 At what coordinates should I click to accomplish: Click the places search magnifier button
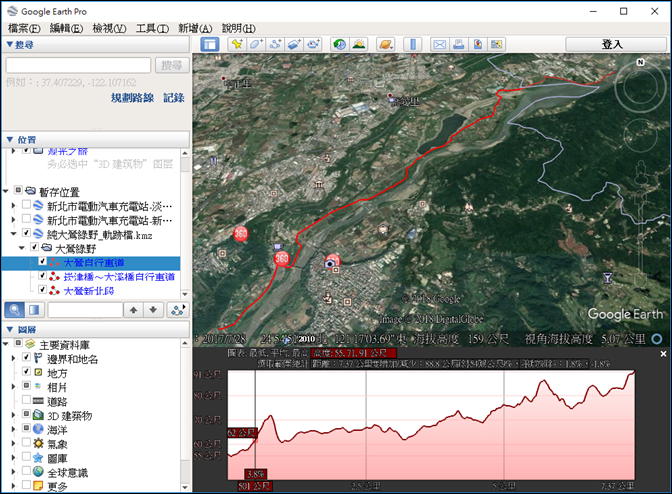click(14, 310)
